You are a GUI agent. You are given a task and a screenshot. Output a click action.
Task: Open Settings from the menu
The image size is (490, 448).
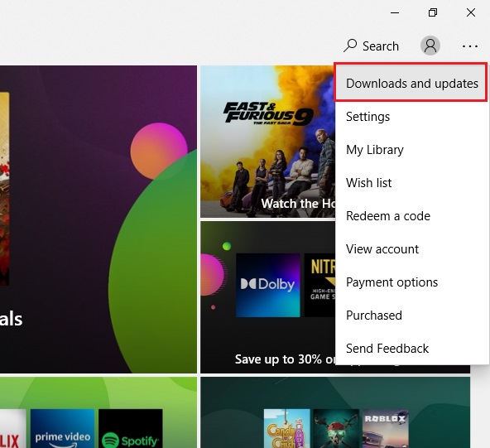coord(411,117)
